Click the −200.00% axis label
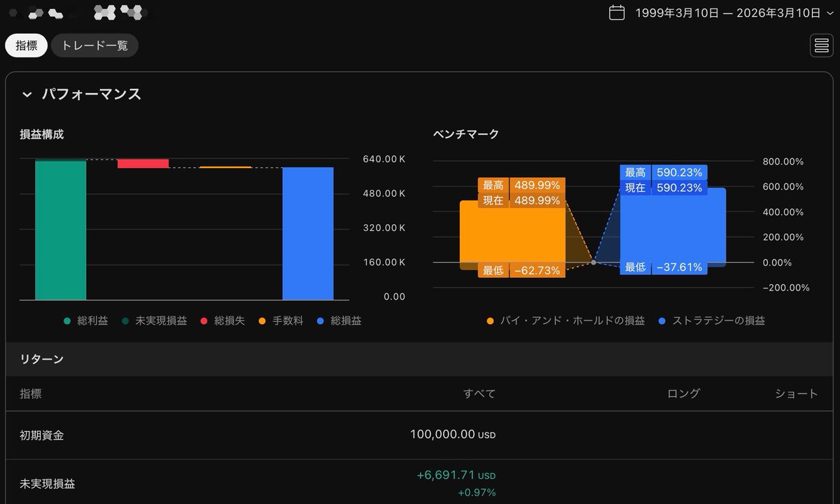This screenshot has height=504, width=840. pos(785,288)
